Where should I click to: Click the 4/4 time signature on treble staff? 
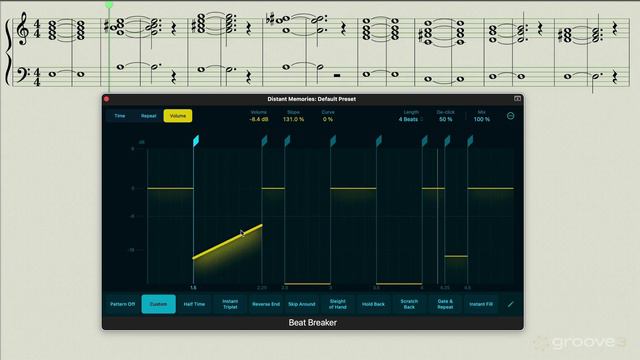pos(37,29)
